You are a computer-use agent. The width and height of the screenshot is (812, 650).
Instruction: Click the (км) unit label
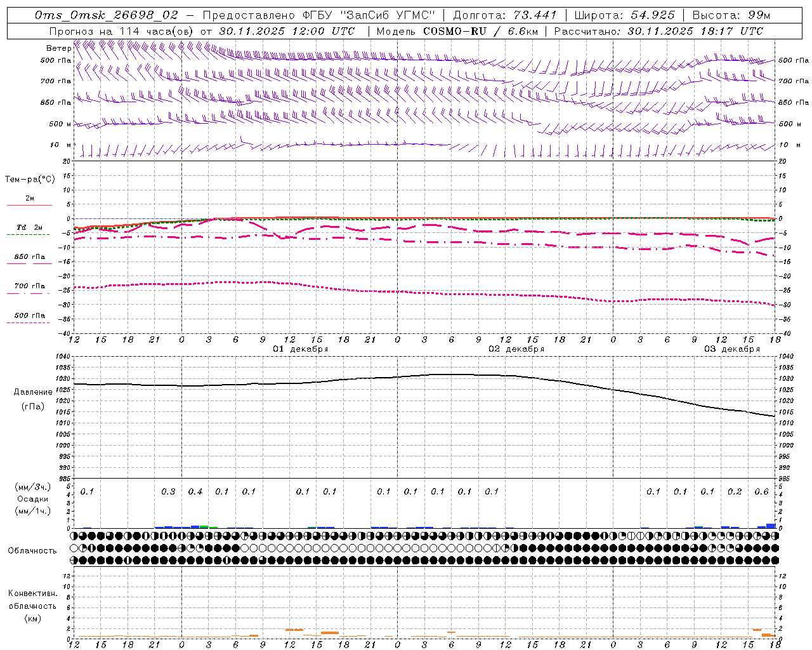[32, 618]
